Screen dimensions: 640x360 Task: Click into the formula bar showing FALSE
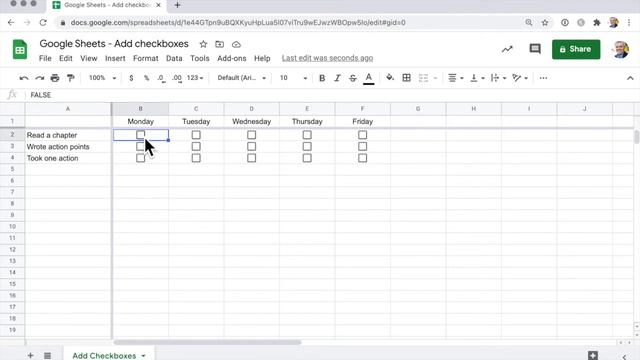(x=333, y=95)
